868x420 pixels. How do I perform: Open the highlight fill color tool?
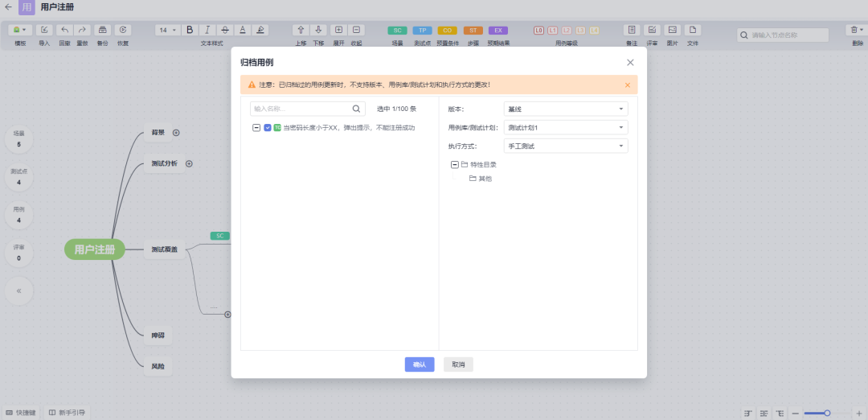(x=260, y=30)
